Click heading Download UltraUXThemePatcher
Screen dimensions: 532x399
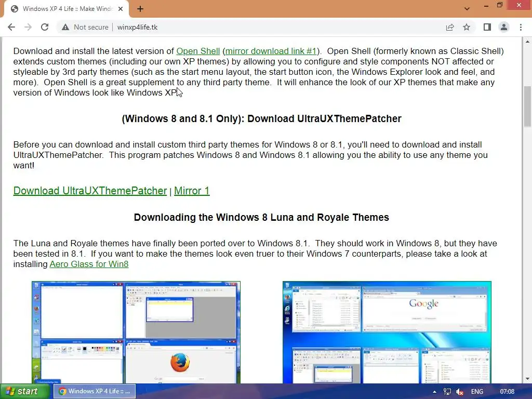262,119
